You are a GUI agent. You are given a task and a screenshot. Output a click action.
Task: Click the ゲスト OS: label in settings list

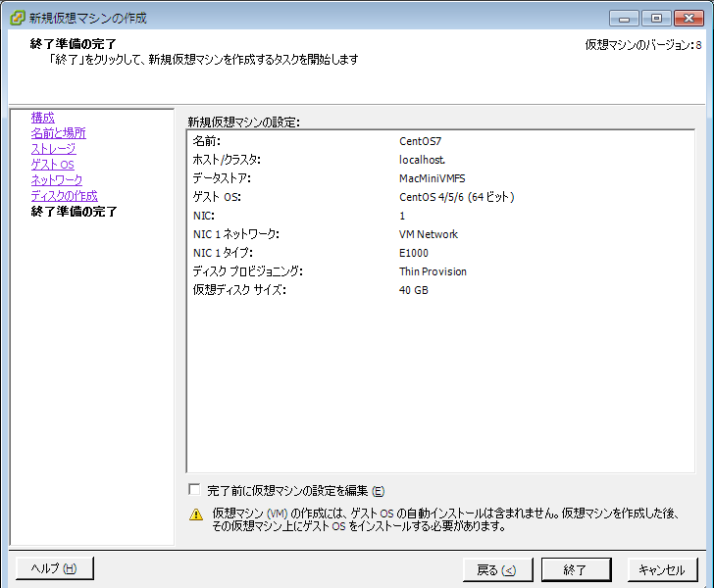point(217,197)
